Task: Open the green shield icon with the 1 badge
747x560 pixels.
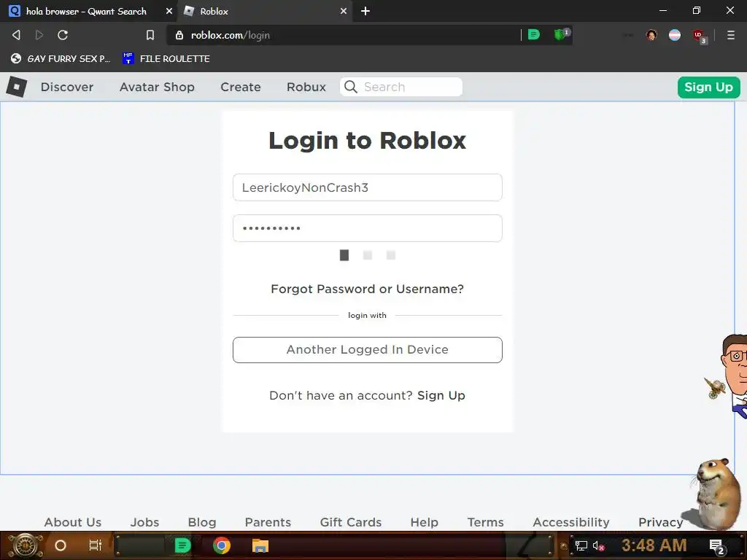Action: (x=561, y=34)
